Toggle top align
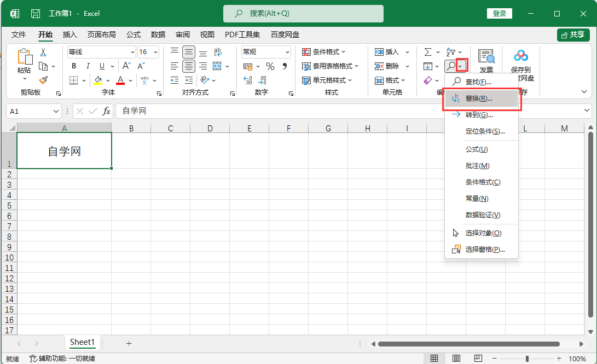This screenshot has height=364, width=597. [175, 52]
